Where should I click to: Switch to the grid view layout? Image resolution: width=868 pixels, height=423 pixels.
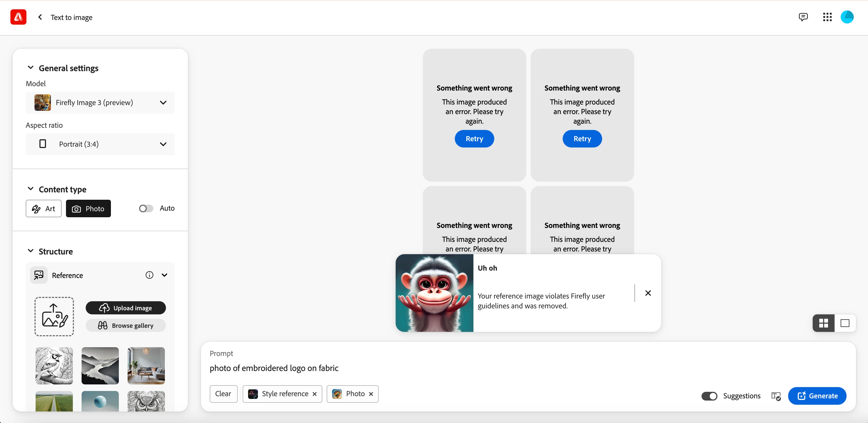[824, 323]
